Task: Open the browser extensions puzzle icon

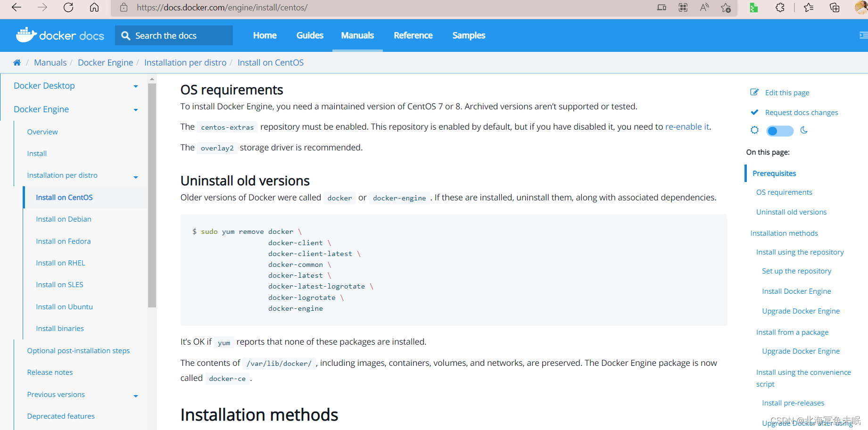Action: (780, 8)
